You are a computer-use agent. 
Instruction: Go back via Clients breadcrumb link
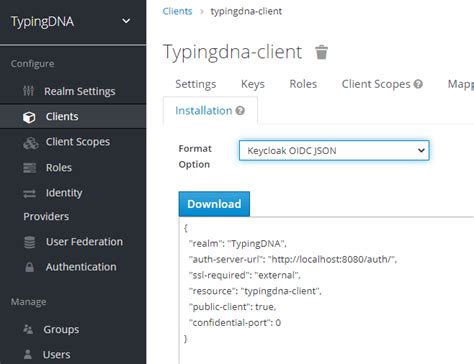[177, 11]
